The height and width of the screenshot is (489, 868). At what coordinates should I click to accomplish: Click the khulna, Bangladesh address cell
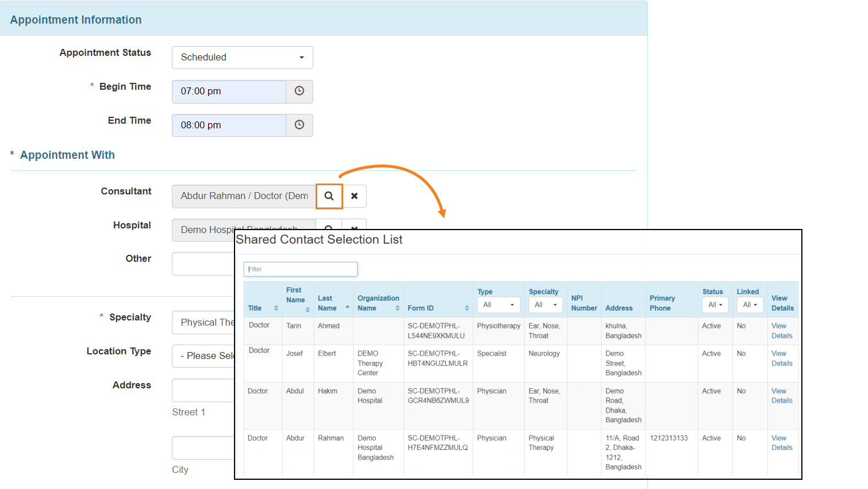click(623, 331)
